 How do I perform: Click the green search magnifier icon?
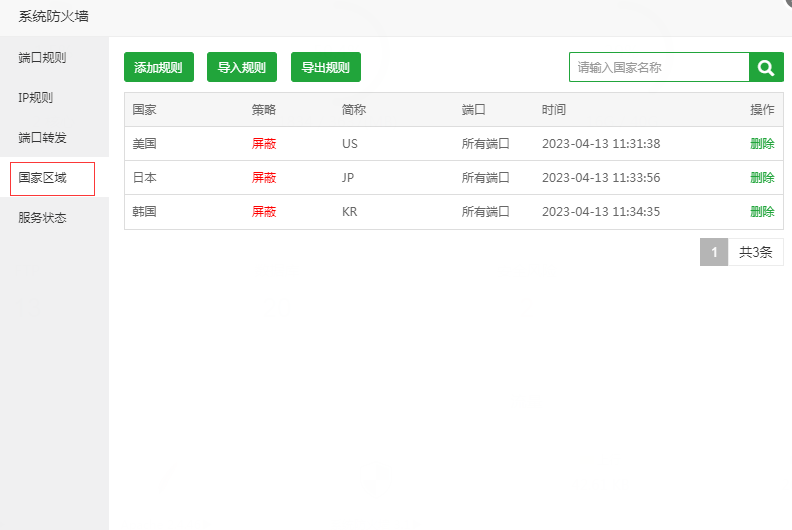765,67
